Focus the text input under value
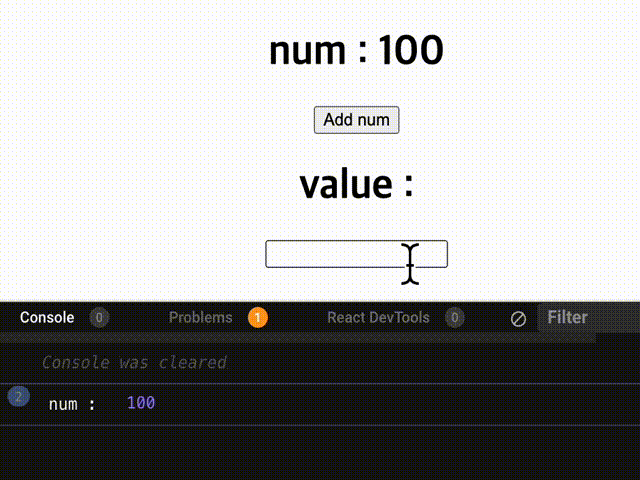 356,254
